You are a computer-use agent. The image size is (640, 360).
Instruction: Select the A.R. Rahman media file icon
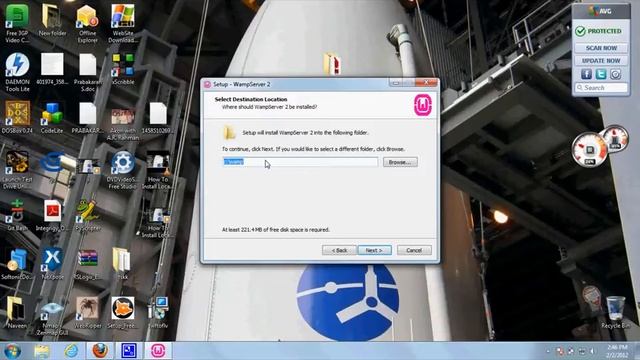tap(123, 124)
